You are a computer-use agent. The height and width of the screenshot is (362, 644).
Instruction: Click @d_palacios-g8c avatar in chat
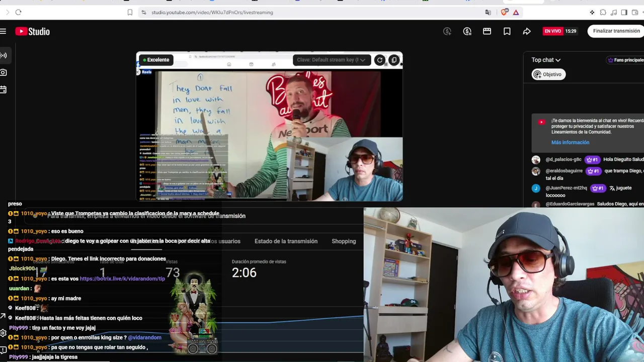pos(536,160)
